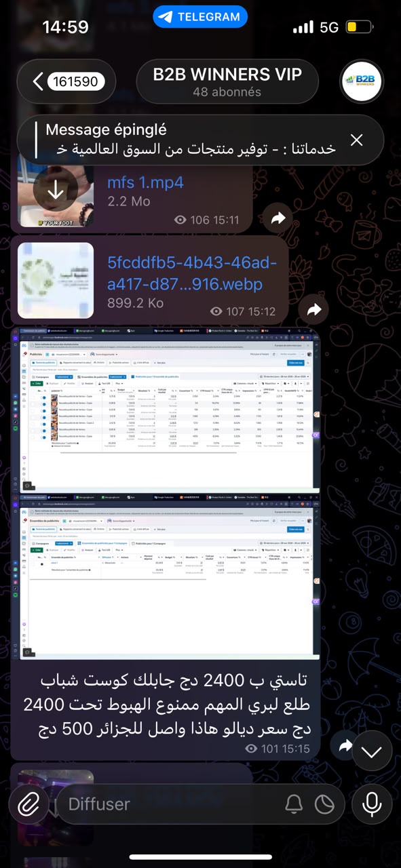The height and width of the screenshot is (868, 401).
Task: Tap the paperclip attach icon
Action: pyautogui.click(x=28, y=804)
